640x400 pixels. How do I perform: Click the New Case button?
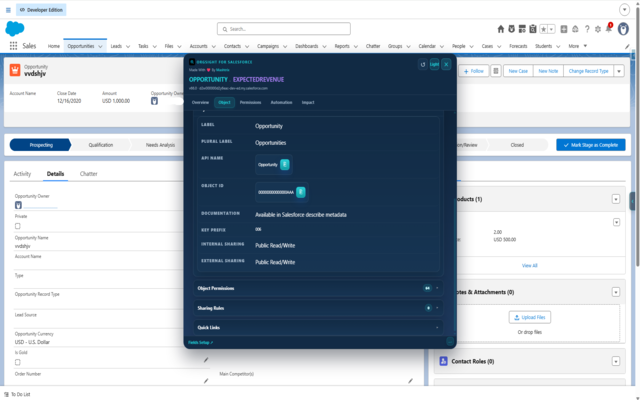(x=518, y=71)
